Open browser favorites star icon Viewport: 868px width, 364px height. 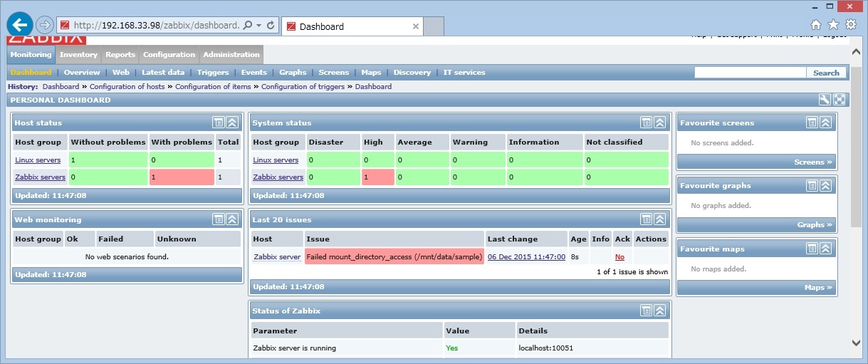coord(834,25)
